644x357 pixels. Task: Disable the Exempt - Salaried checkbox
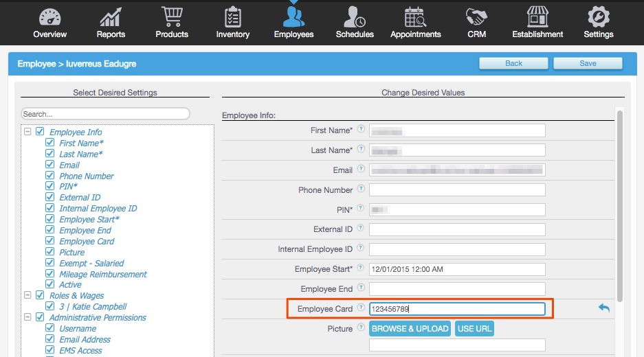(49, 263)
